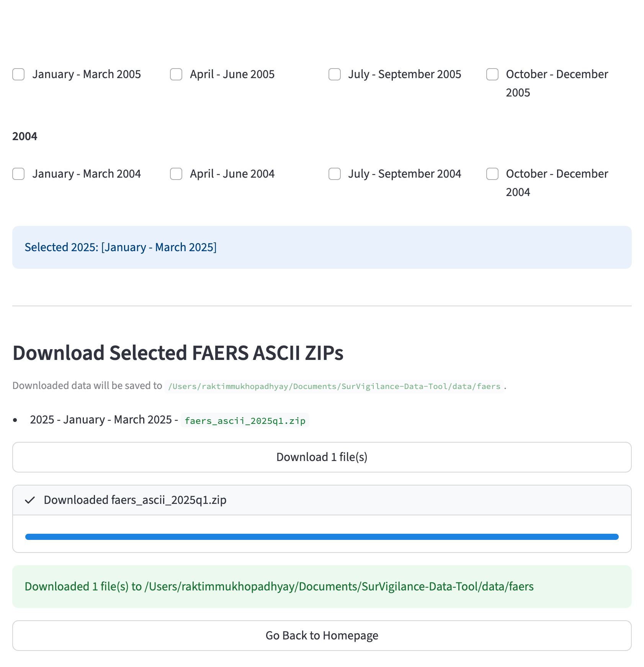
Task: Click the save path code text
Action: (x=334, y=386)
